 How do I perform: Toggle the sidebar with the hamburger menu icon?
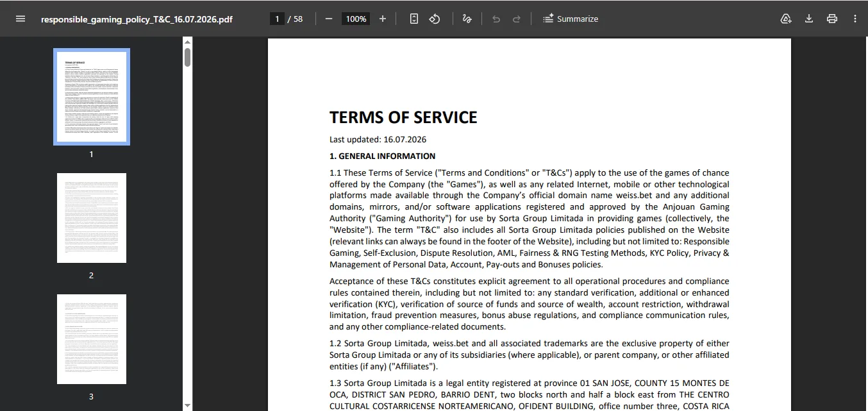tap(21, 19)
